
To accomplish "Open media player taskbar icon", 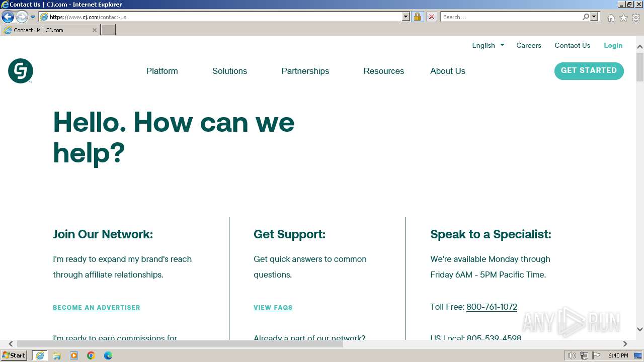I will (74, 355).
